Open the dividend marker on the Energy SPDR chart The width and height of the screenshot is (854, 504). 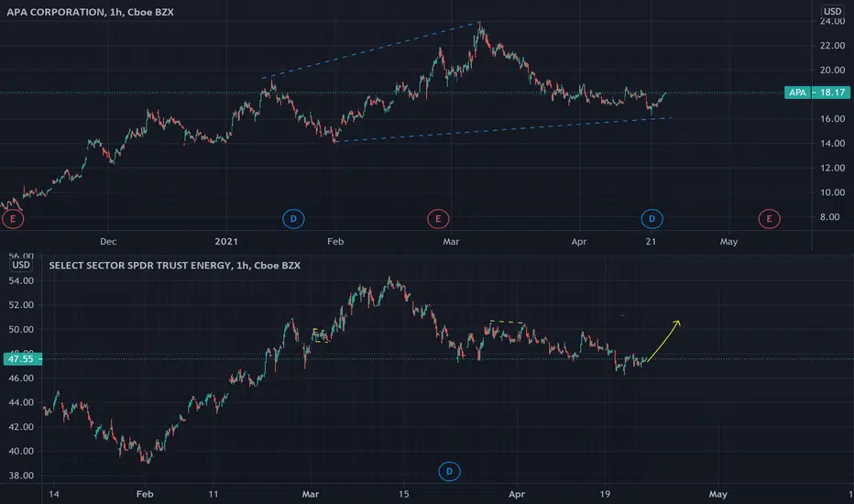coord(449,471)
